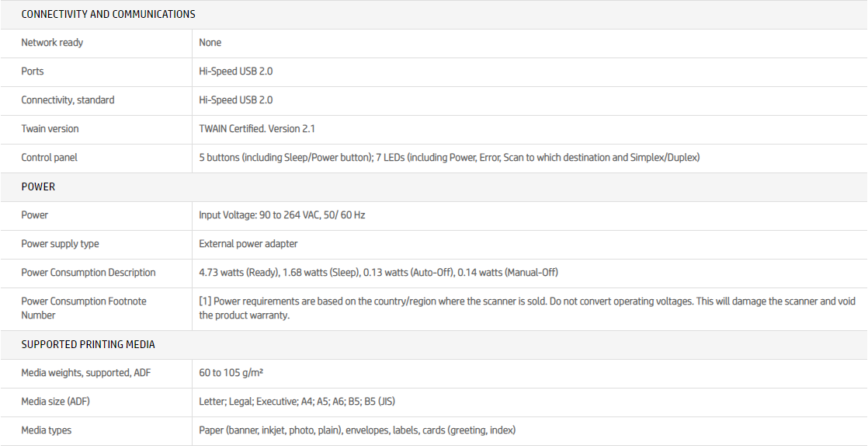Image resolution: width=868 pixels, height=446 pixels.
Task: Select the Twain version label
Action: pyautogui.click(x=50, y=129)
